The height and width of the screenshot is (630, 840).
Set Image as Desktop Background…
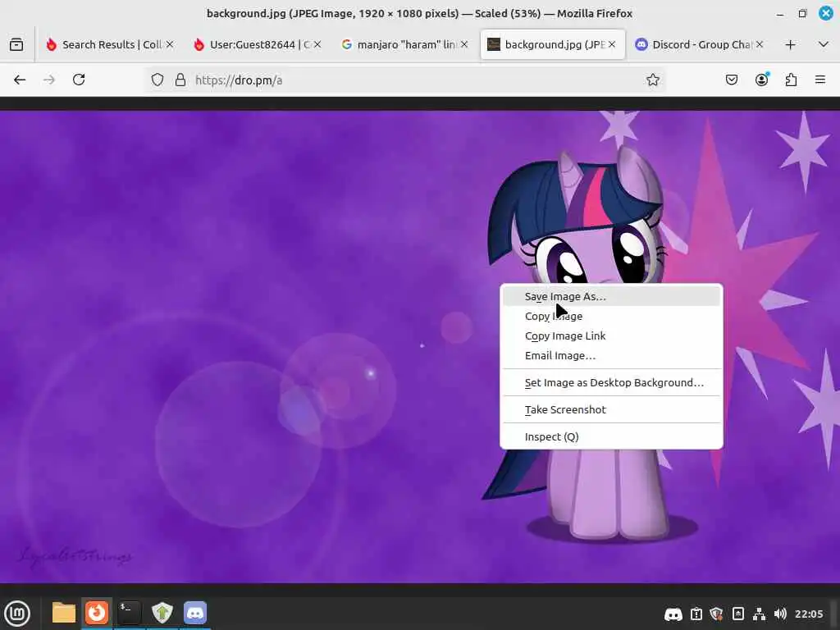pyautogui.click(x=611, y=382)
